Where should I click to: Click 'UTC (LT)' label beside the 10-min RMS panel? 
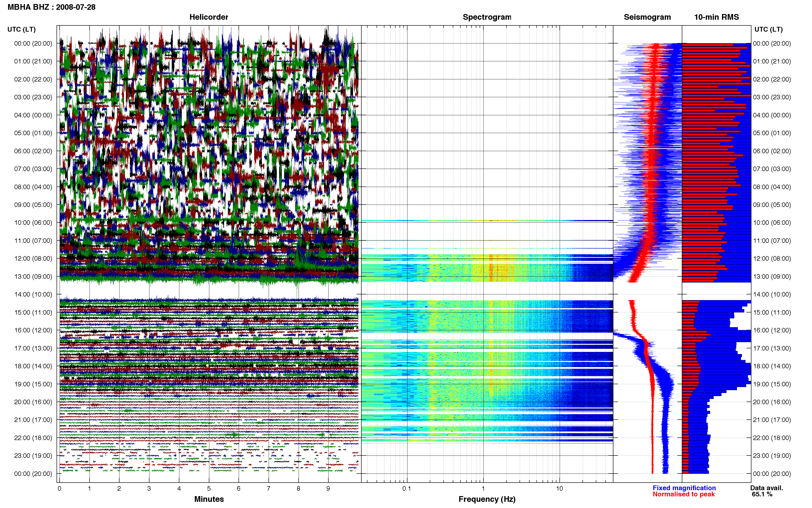coord(768,29)
